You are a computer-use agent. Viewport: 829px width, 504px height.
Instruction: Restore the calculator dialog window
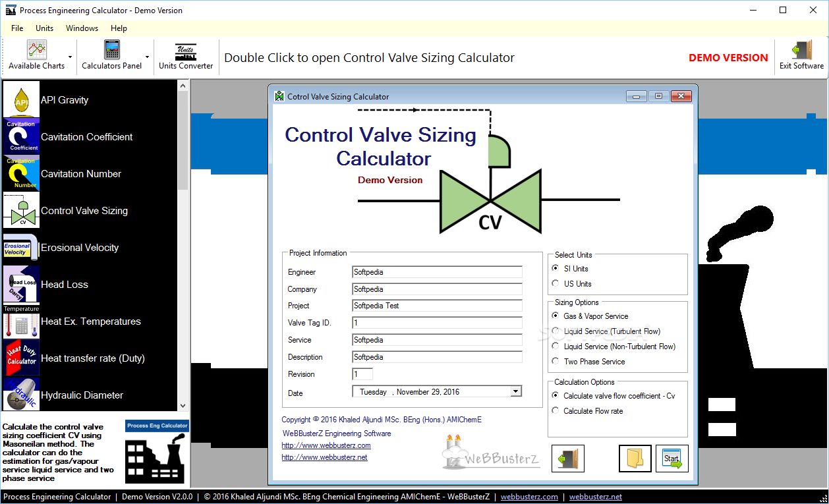tap(658, 96)
